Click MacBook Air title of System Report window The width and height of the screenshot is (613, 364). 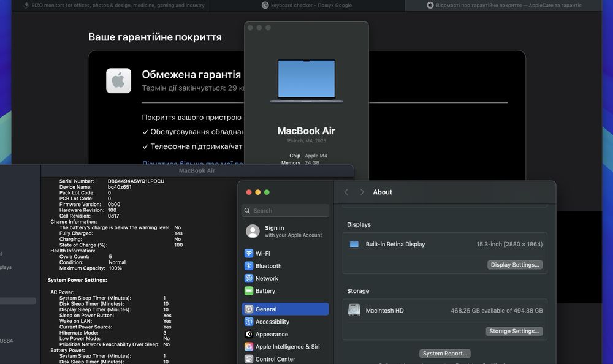point(197,170)
